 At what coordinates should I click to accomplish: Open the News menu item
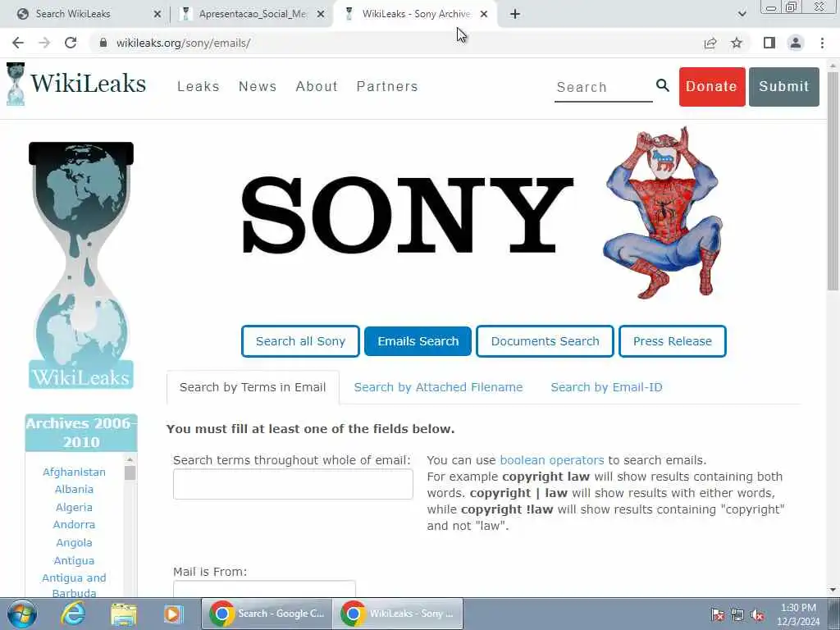258,86
